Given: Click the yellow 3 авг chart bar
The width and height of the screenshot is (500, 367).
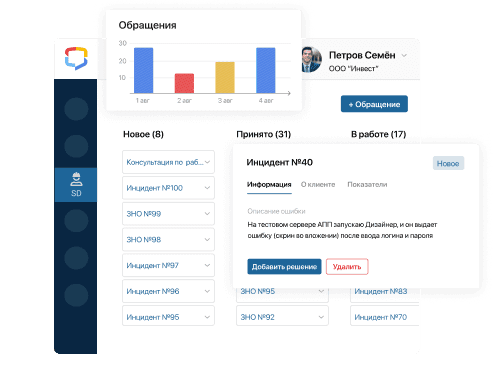Looking at the screenshot, I should click(225, 78).
